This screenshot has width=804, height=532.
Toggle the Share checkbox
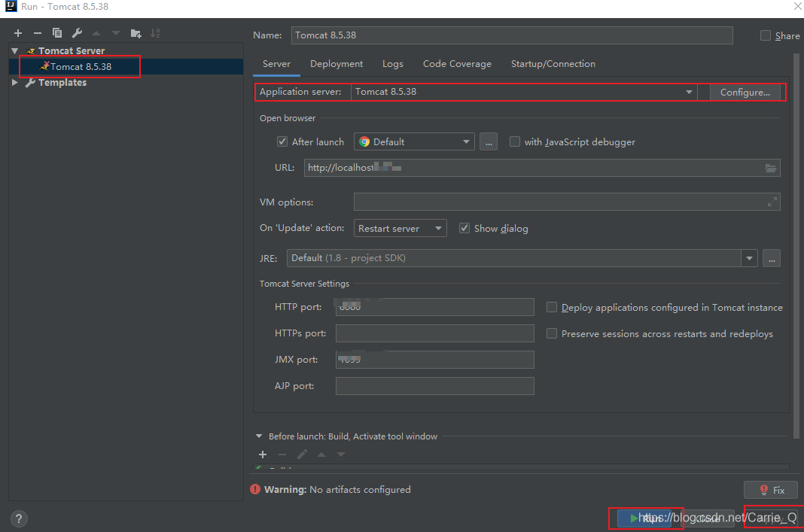tap(766, 35)
